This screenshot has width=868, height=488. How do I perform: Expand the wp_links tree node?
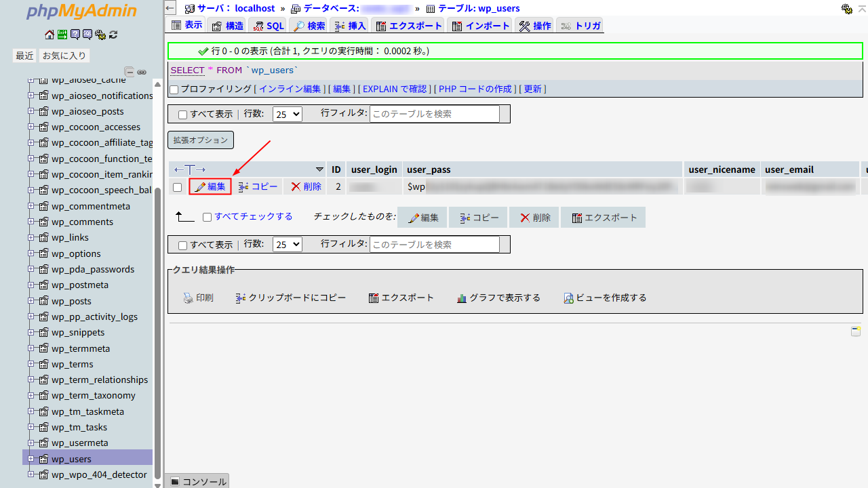tap(31, 237)
